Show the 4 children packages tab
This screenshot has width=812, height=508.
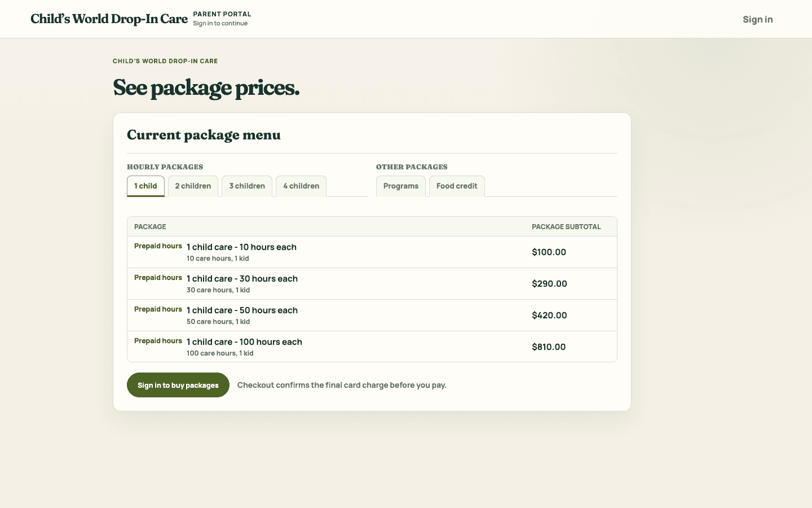(301, 186)
